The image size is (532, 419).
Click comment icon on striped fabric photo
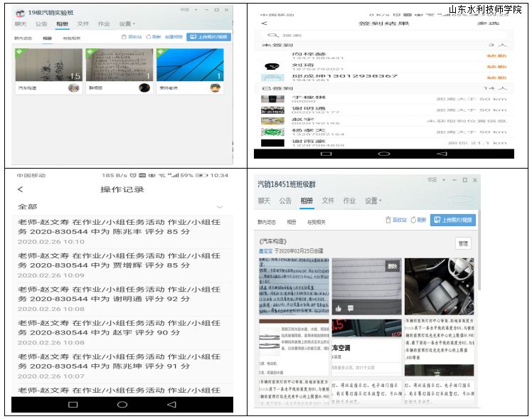coord(351,308)
